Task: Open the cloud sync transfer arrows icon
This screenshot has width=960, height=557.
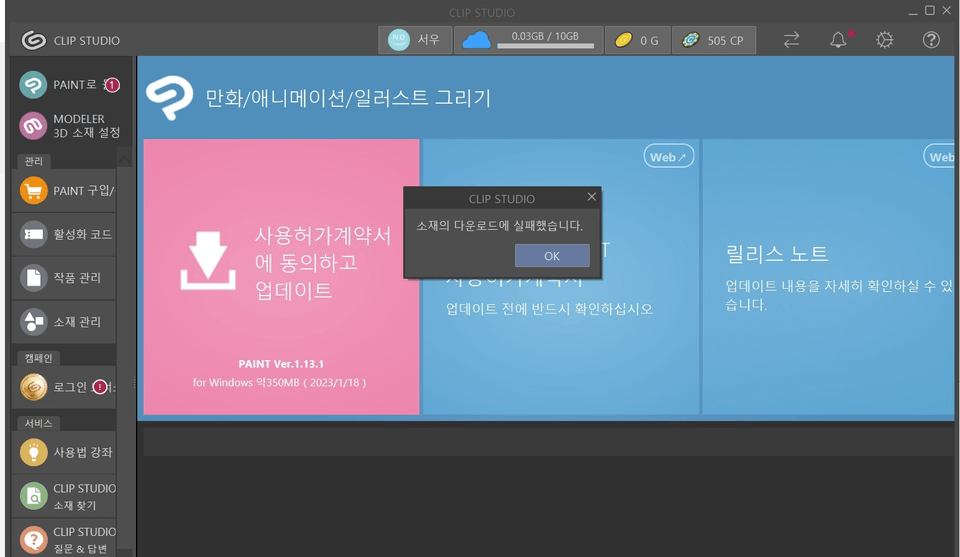Action: tap(791, 40)
